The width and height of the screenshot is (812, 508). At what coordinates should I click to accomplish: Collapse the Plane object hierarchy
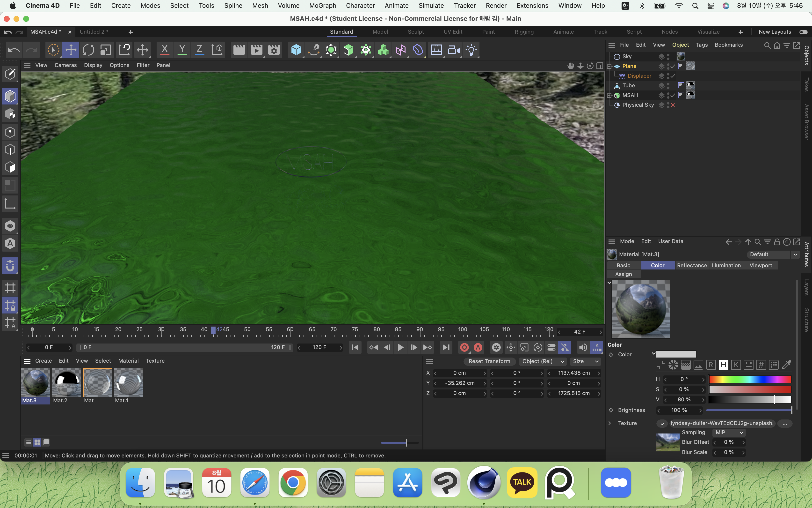[609, 66]
